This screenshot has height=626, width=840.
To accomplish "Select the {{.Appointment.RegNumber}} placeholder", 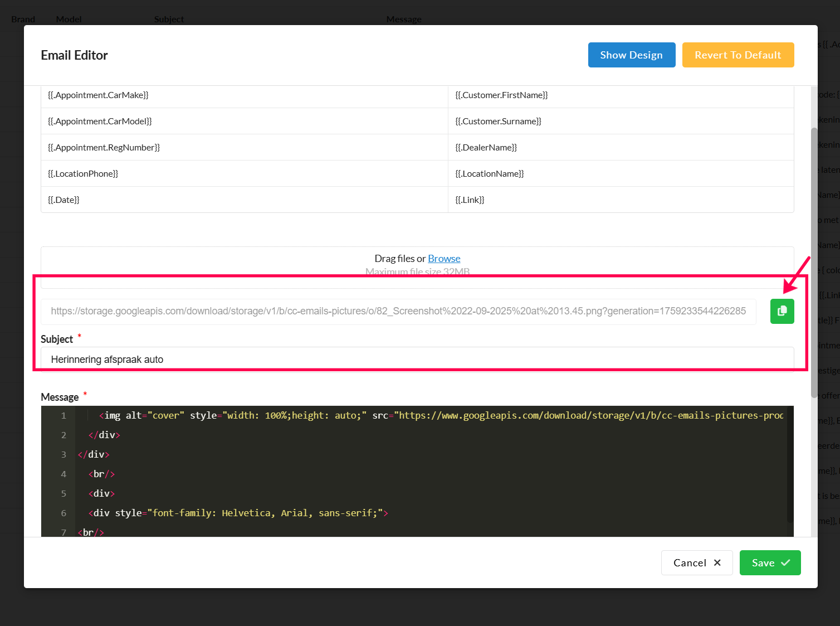I will 104,148.
